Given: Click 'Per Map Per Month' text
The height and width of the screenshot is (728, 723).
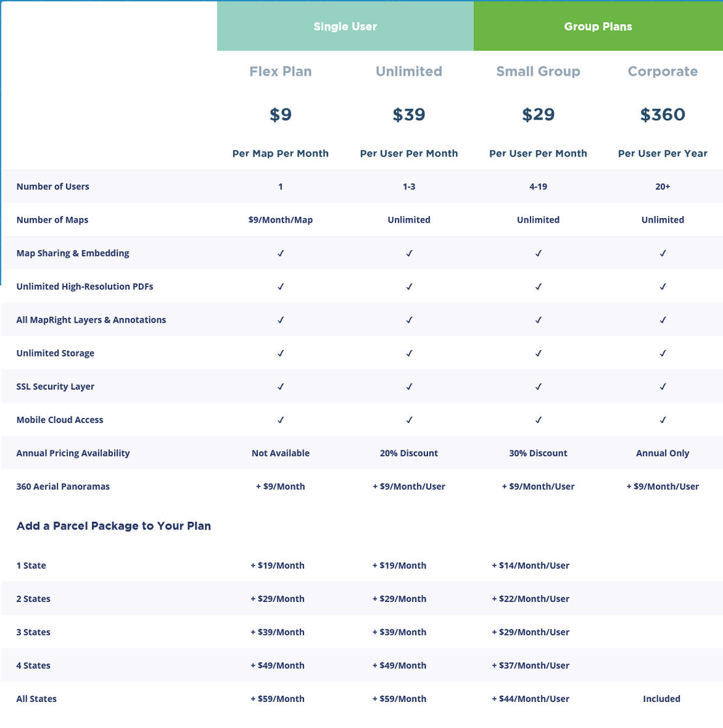Looking at the screenshot, I should (281, 153).
